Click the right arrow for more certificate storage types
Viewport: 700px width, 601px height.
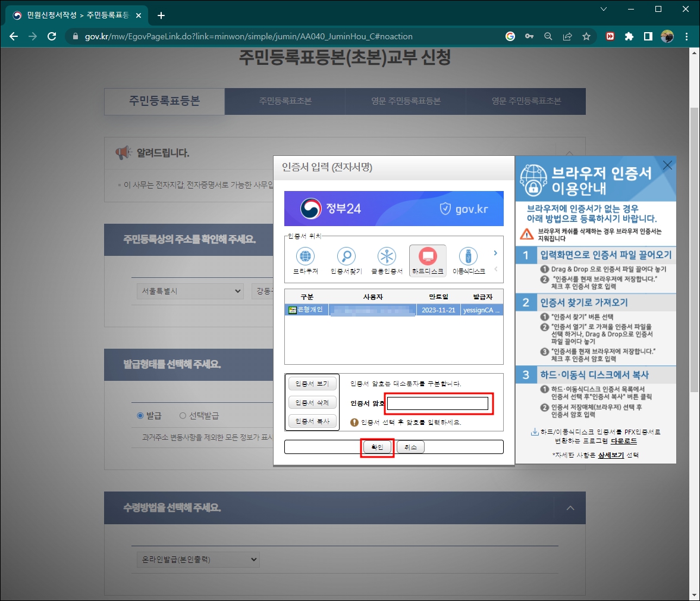(x=495, y=252)
